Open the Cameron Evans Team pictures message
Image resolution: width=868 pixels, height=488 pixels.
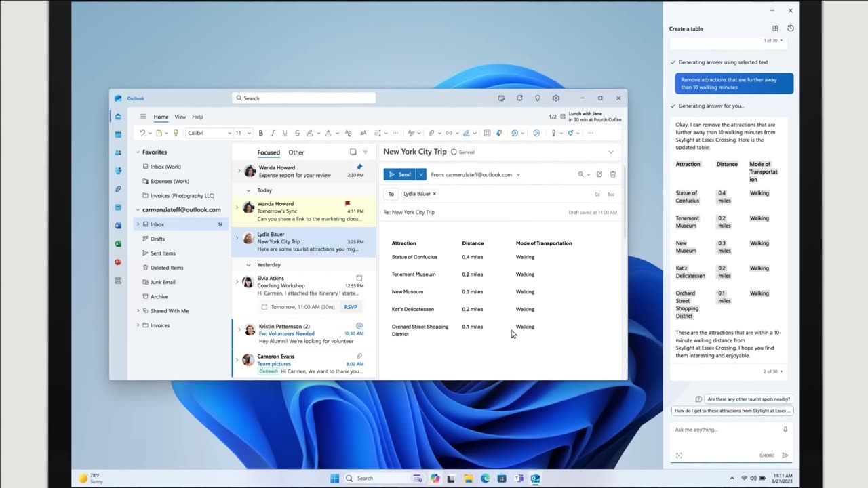pos(304,364)
